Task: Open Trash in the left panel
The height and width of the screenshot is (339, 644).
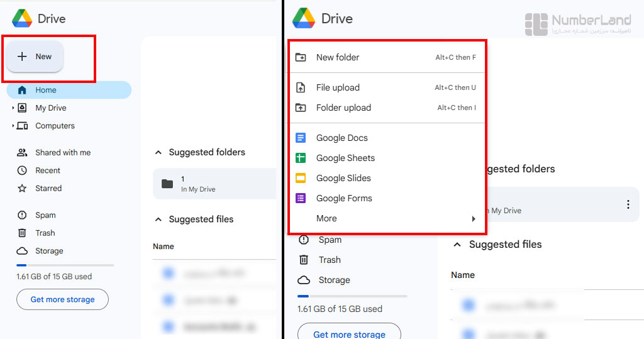Action: tap(45, 233)
